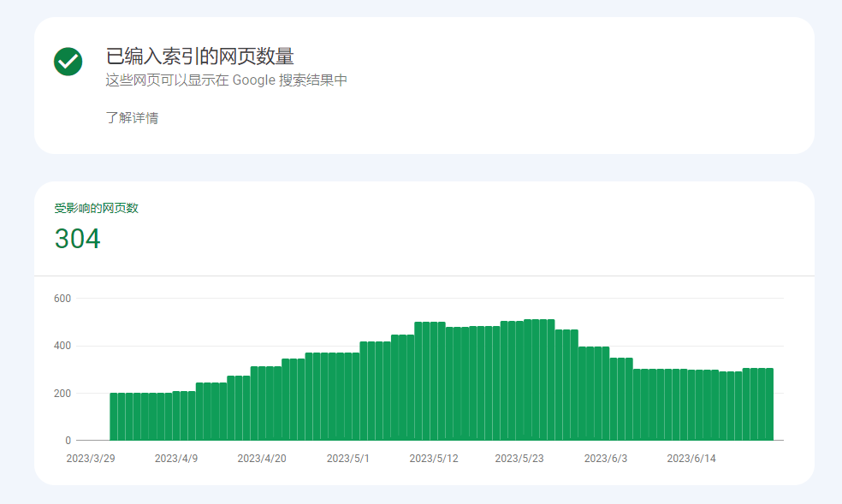The image size is (842, 504).
Task: Select the 2023/6/3 date on x-axis
Action: (606, 459)
